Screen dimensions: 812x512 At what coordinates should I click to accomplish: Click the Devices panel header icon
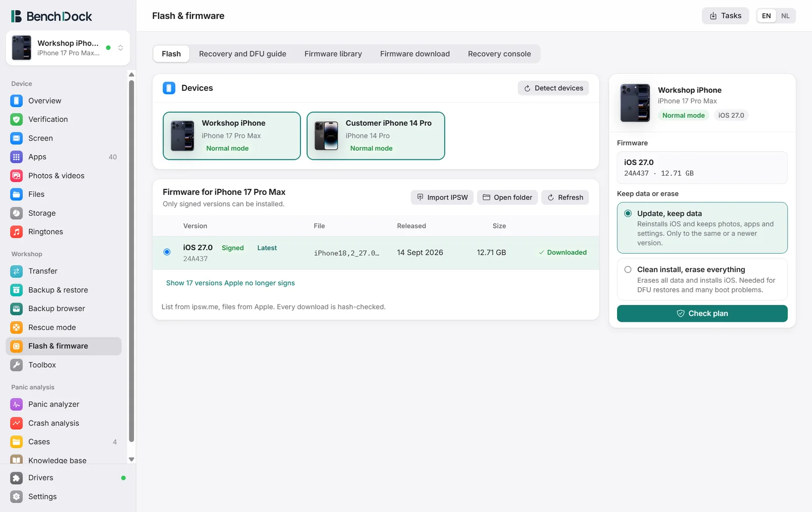169,88
